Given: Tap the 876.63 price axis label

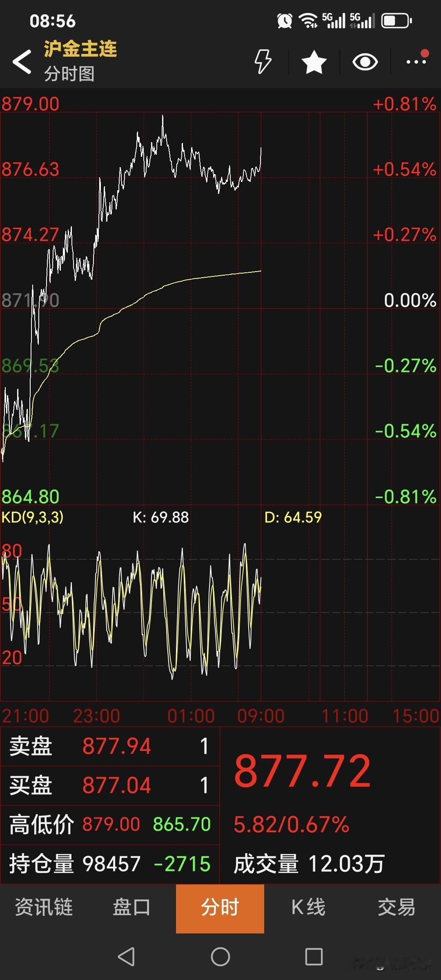Looking at the screenshot, I should click(x=31, y=169).
